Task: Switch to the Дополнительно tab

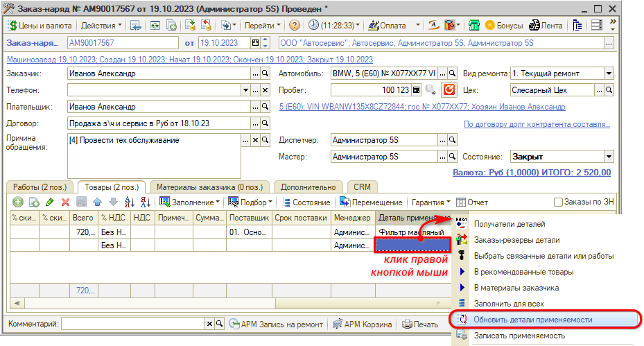Action: coord(308,187)
